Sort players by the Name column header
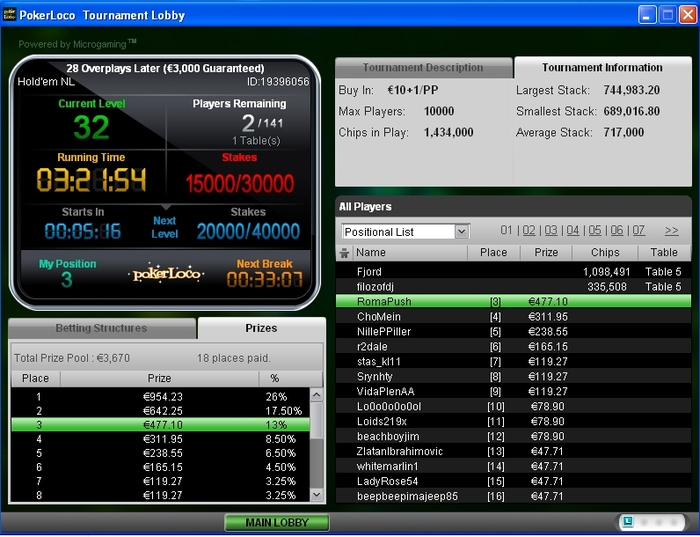The width and height of the screenshot is (700, 537). tap(410, 253)
